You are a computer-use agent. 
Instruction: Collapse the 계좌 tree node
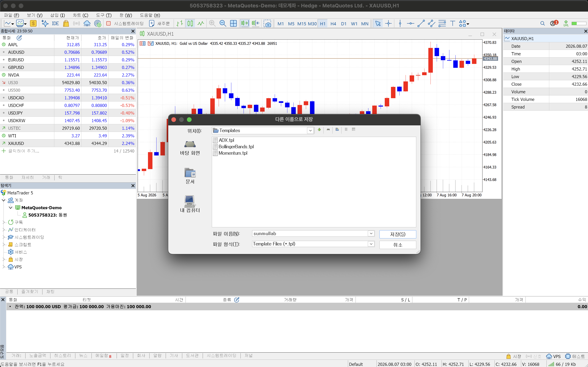click(x=4, y=200)
